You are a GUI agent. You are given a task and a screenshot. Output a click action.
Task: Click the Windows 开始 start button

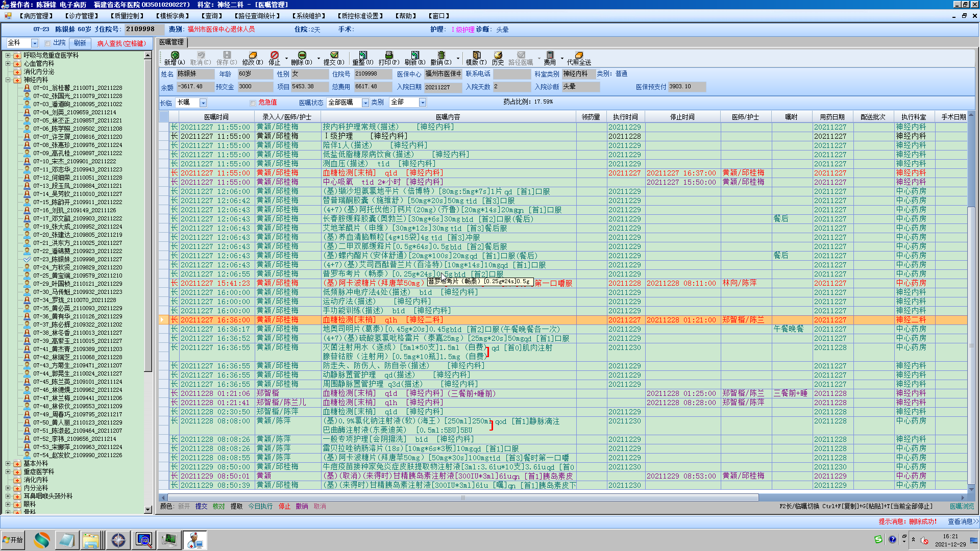14,540
